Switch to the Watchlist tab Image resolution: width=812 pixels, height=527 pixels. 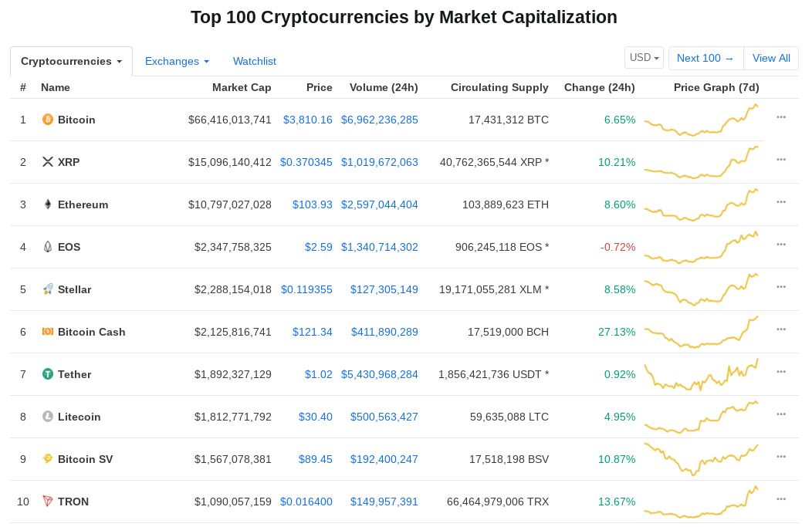[x=254, y=61]
